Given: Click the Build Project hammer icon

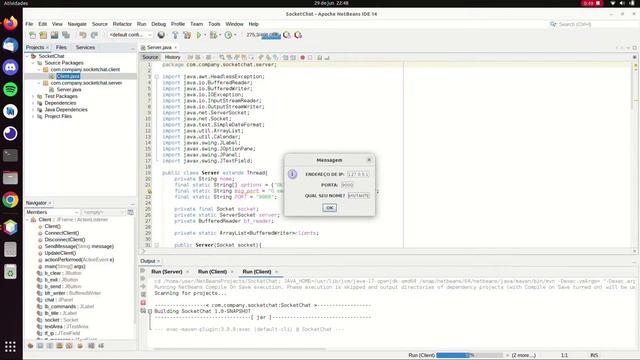Looking at the screenshot, I should [x=175, y=35].
